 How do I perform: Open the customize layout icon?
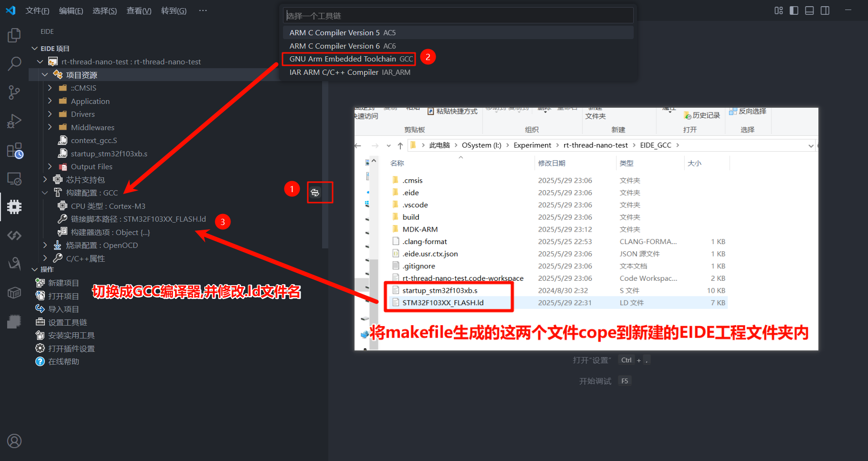[x=779, y=10]
